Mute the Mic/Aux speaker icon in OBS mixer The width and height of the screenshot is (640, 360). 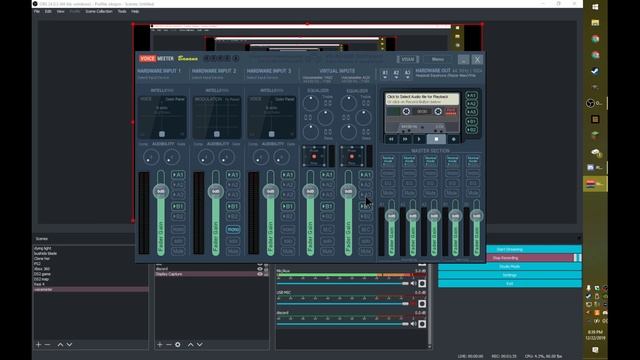click(413, 283)
